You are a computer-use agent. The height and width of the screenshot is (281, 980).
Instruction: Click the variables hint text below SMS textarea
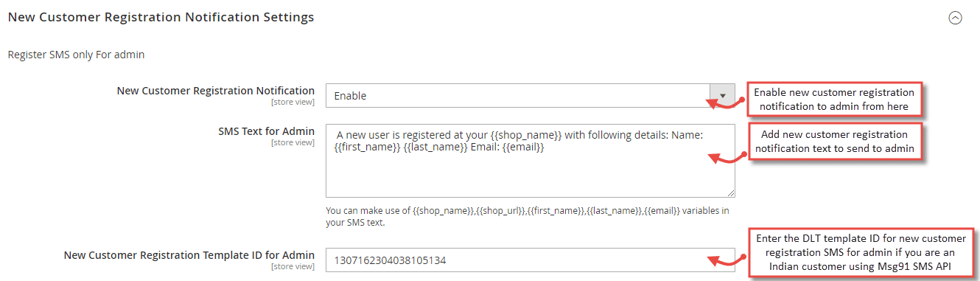[x=528, y=216]
